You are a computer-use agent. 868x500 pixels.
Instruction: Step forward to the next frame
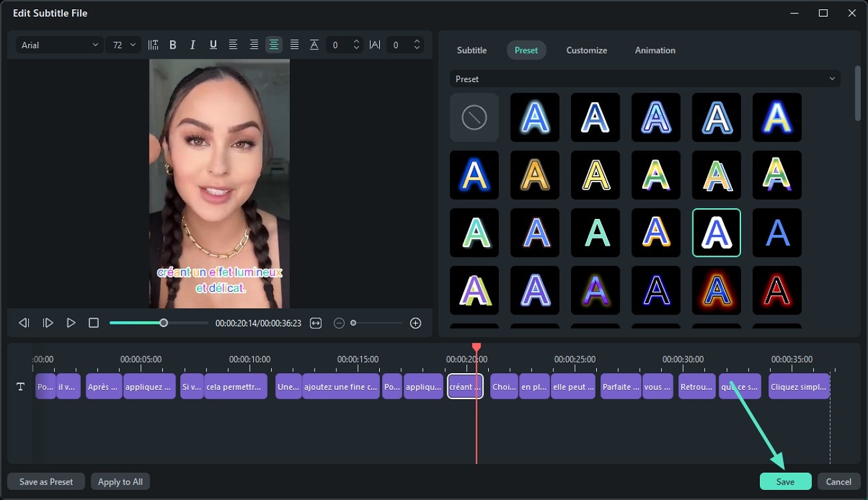[x=48, y=323]
